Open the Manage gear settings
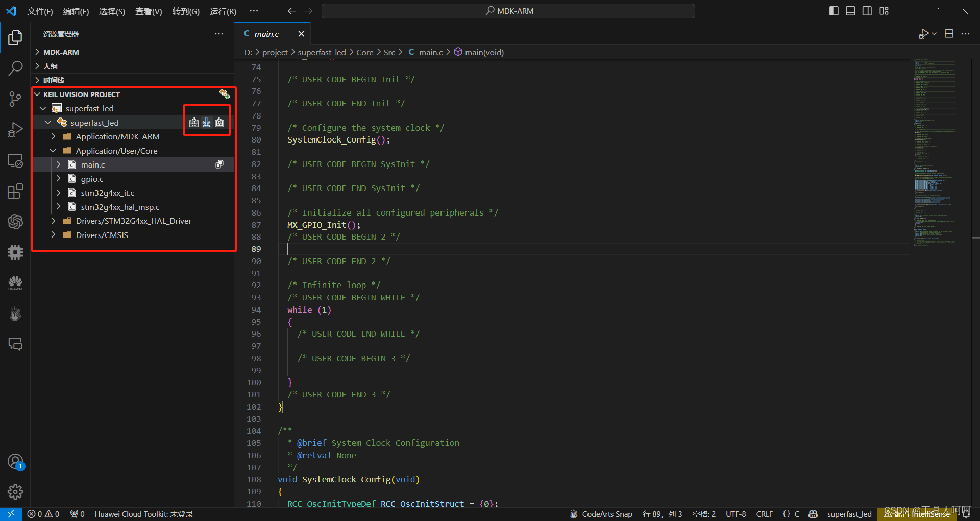 [15, 492]
